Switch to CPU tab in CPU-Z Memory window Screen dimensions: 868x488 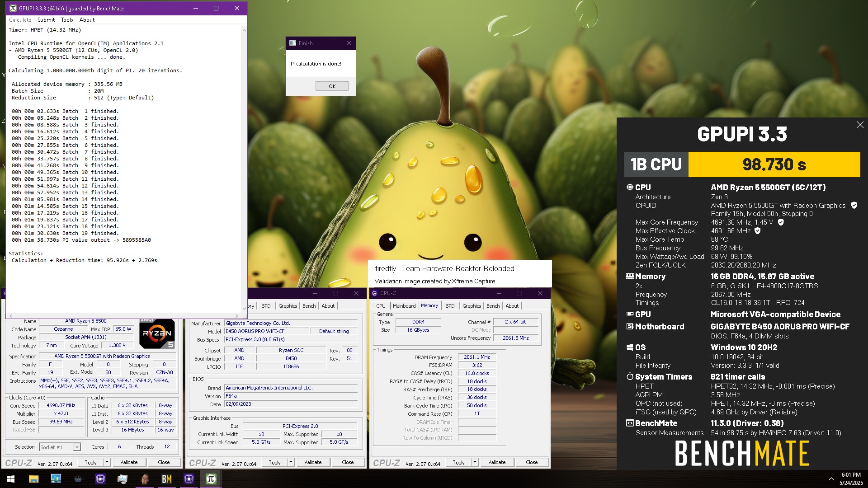pos(381,306)
